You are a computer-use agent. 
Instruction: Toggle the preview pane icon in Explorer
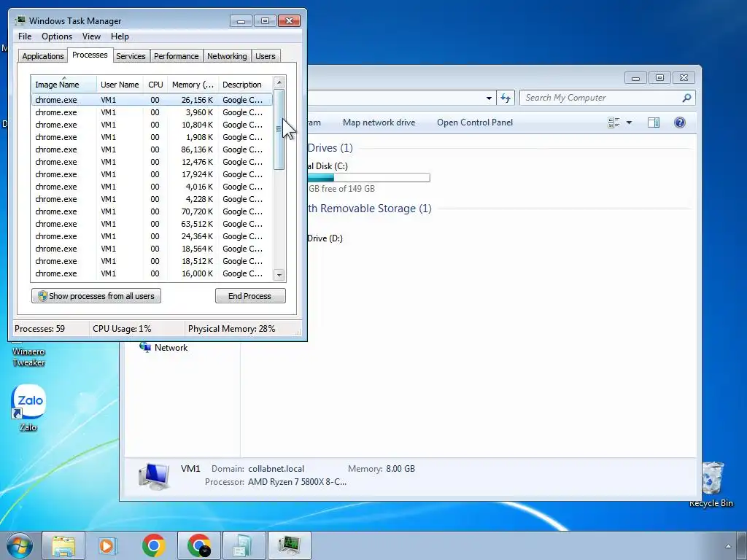[654, 122]
